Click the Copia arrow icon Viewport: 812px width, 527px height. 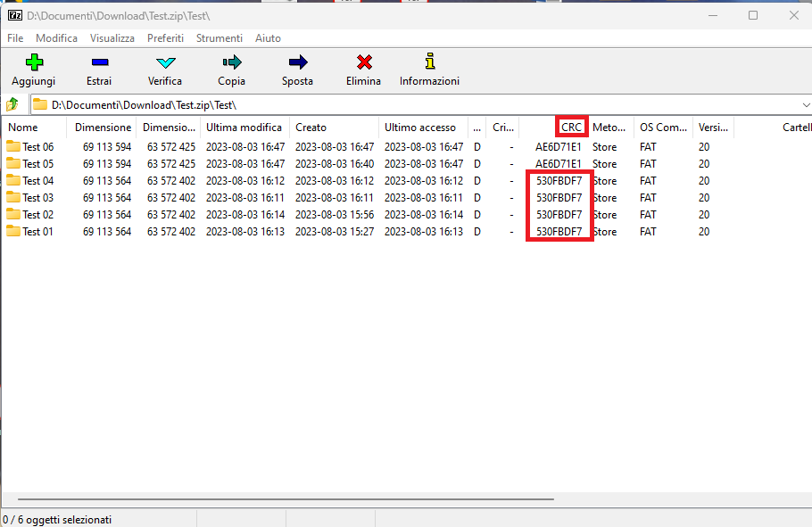pos(232,62)
